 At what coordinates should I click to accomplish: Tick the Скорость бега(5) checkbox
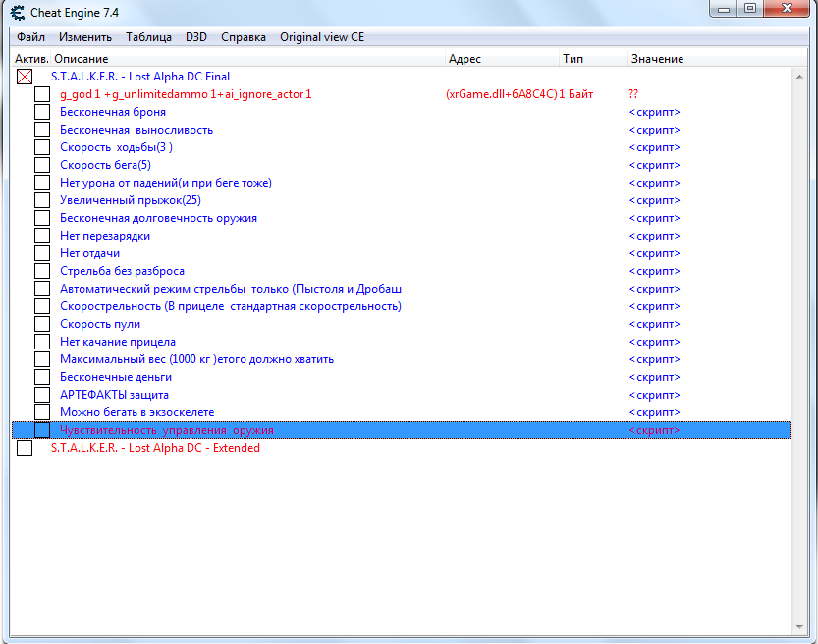(42, 165)
